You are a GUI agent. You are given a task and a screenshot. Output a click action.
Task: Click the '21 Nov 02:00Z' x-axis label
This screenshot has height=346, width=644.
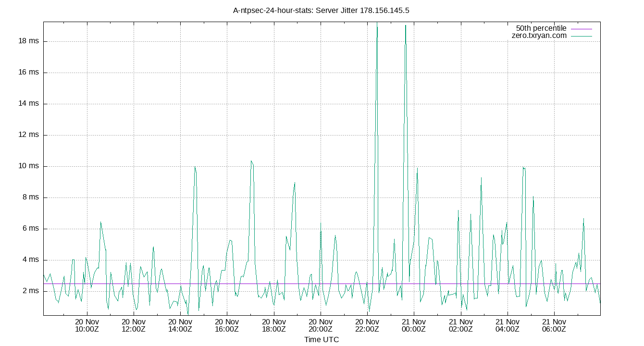(461, 325)
